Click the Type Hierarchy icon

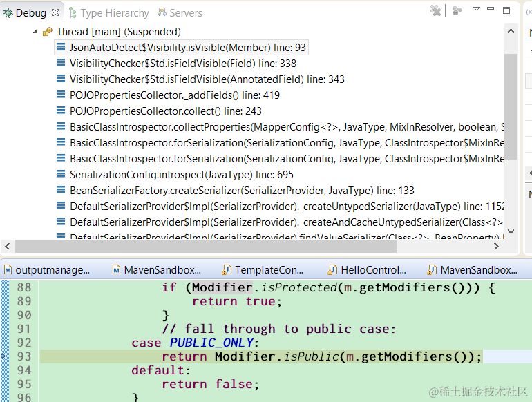click(73, 13)
